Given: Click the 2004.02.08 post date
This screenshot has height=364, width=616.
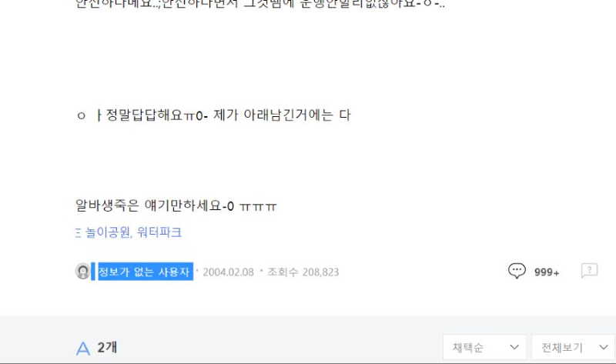Looking at the screenshot, I should [x=228, y=272].
